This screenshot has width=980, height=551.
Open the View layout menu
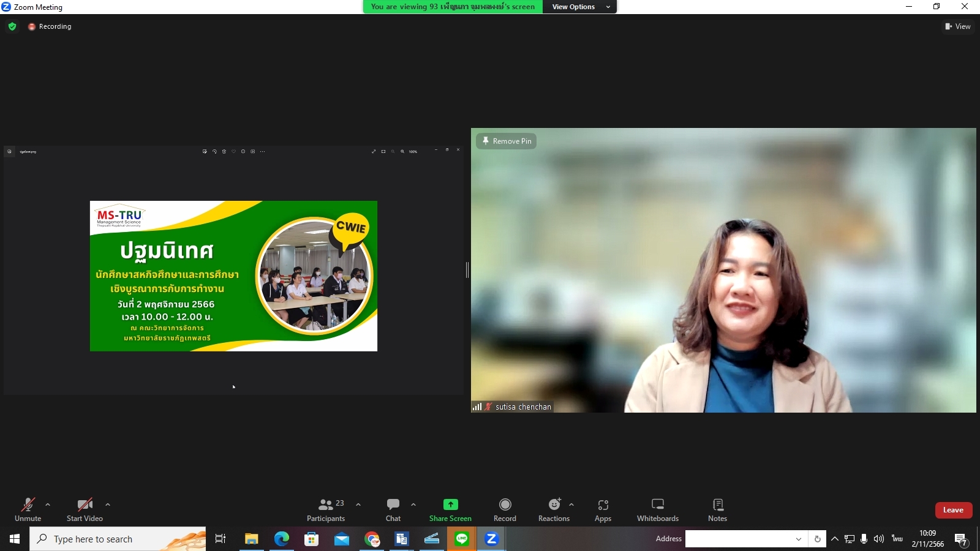(958, 26)
